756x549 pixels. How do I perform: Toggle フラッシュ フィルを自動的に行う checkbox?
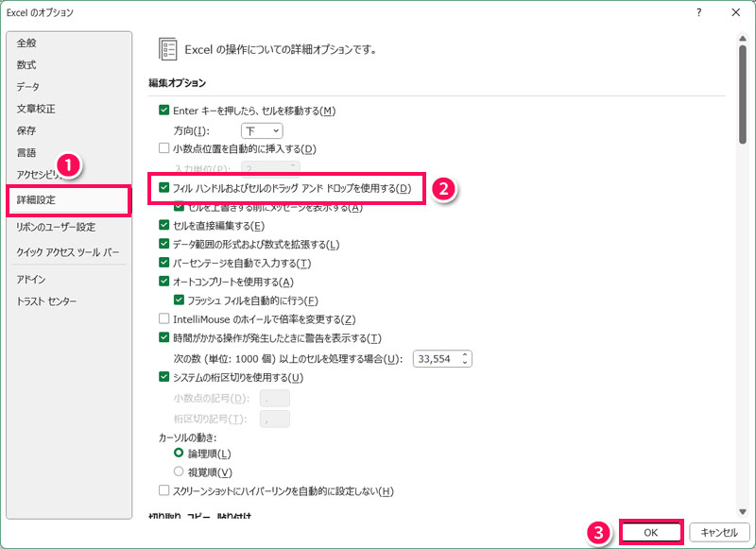pos(179,300)
